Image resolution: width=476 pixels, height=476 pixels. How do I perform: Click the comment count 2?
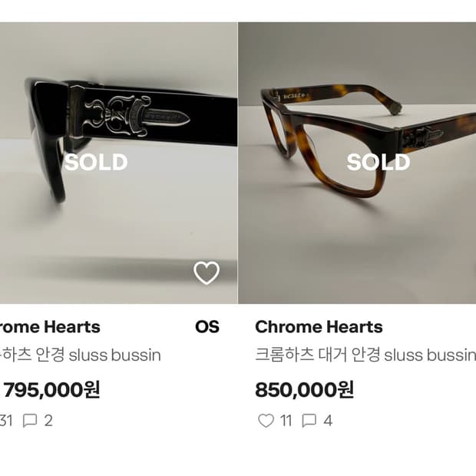tap(48, 421)
